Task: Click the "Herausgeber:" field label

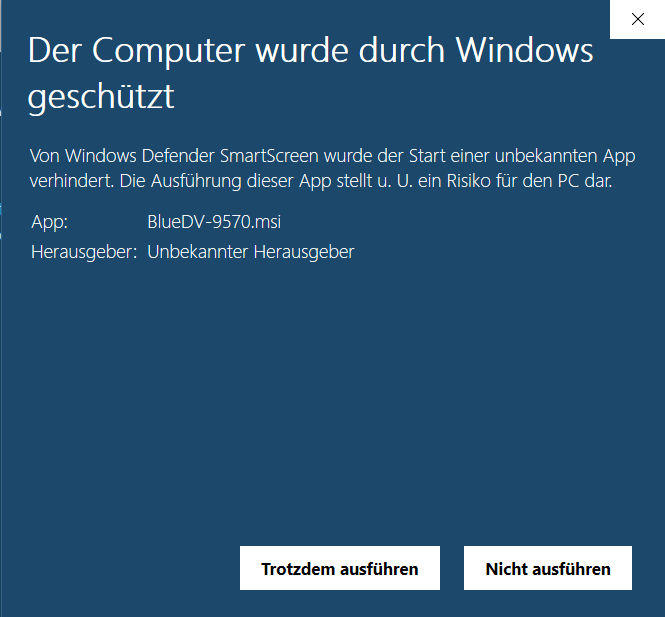Action: [x=84, y=252]
